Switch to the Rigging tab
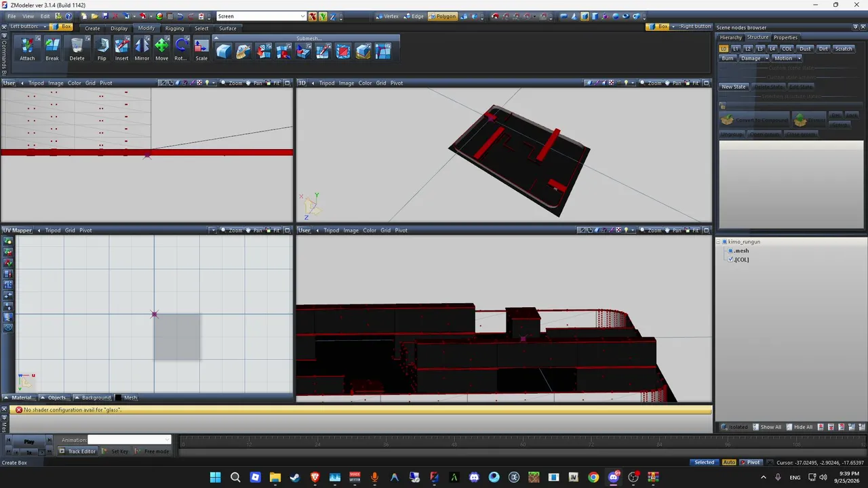The image size is (868, 488). 174,28
